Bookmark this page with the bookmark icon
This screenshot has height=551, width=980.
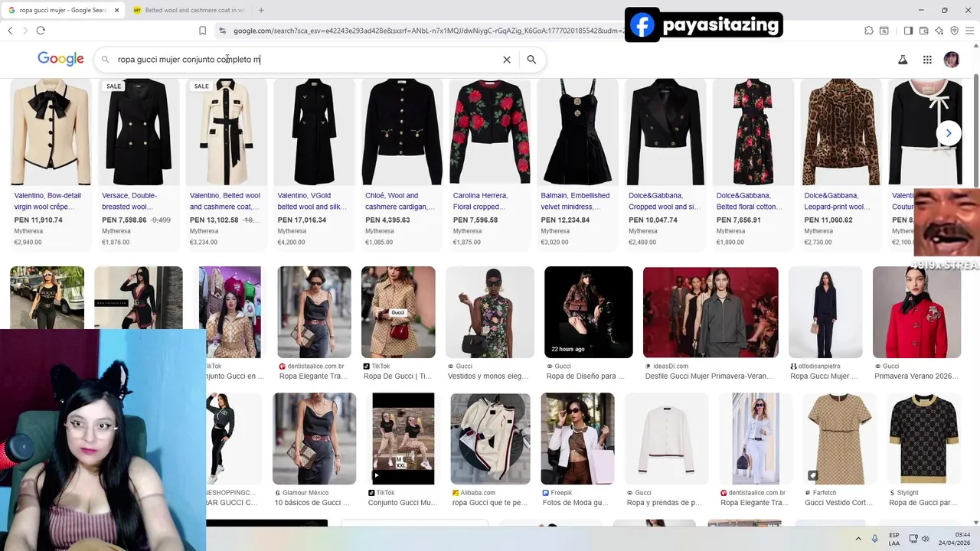pos(202,31)
